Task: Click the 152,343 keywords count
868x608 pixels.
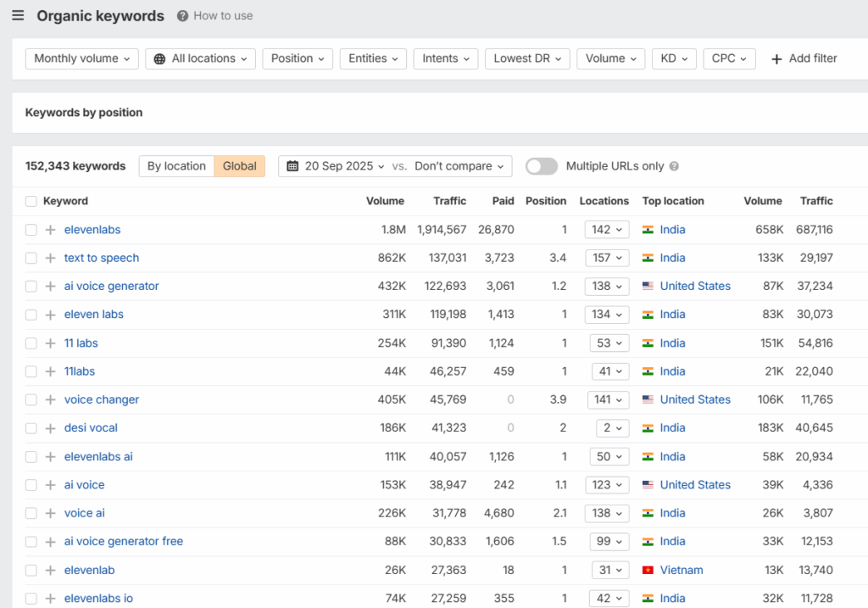Action: click(x=75, y=166)
